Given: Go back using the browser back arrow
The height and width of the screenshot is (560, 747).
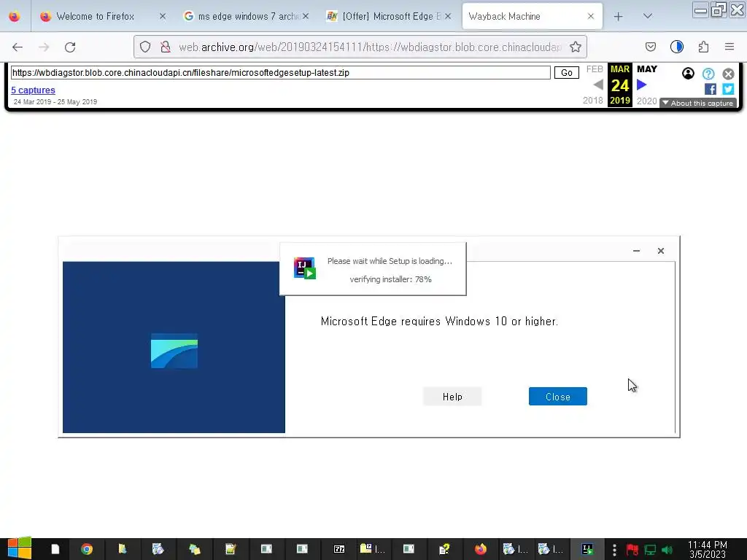Looking at the screenshot, I should pos(18,47).
